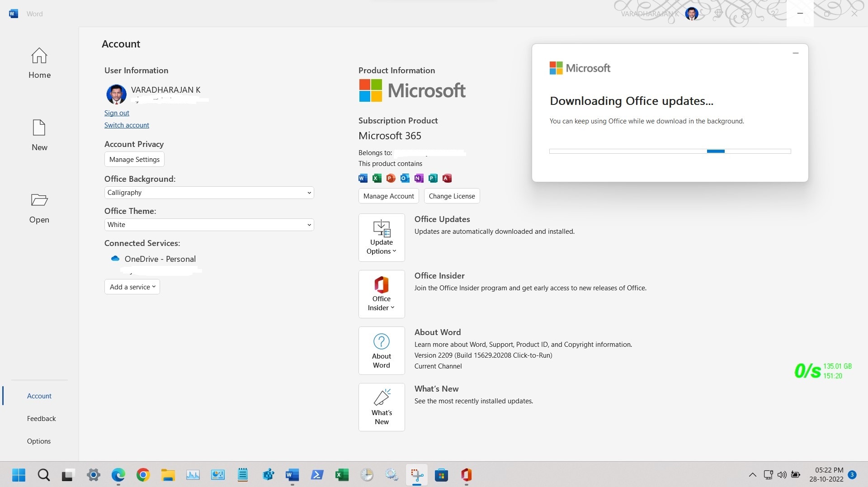The image size is (868, 487).
Task: Expand the Add a service menu
Action: point(132,287)
